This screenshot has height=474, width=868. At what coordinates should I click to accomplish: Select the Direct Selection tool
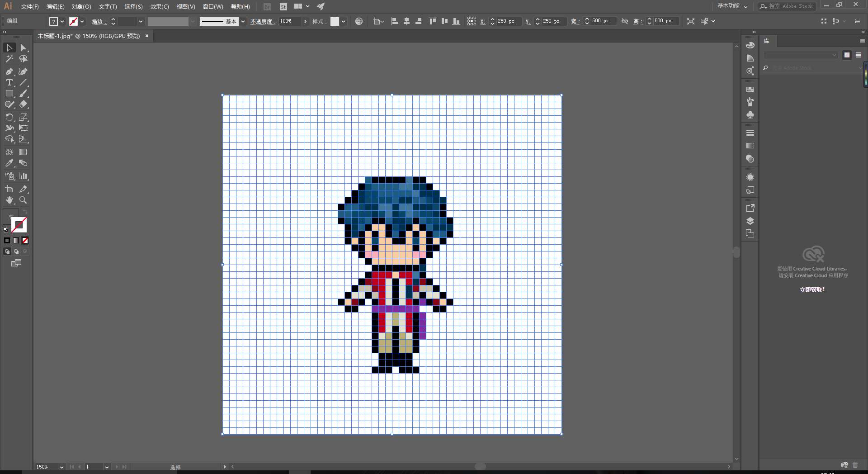pyautogui.click(x=24, y=48)
